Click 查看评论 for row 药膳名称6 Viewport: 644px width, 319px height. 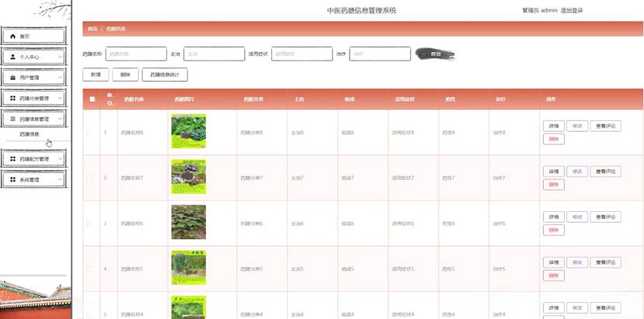click(x=605, y=217)
